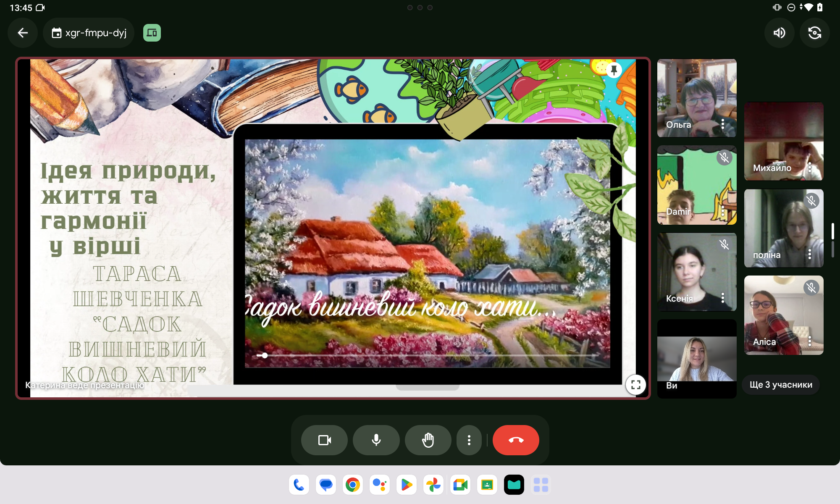Expand presentation to fullscreen
Viewport: 840px width, 504px height.
(x=635, y=384)
